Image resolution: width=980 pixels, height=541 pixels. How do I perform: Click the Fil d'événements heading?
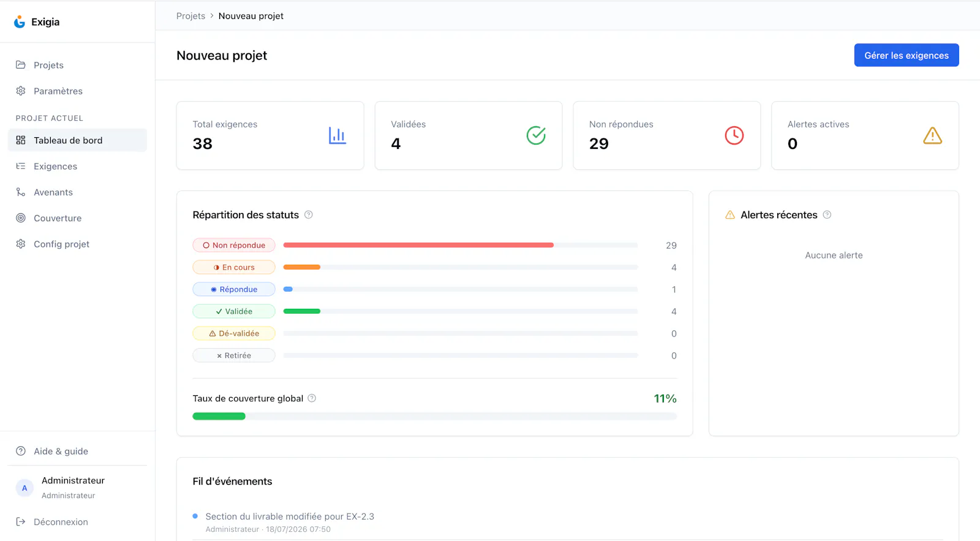[232, 482]
